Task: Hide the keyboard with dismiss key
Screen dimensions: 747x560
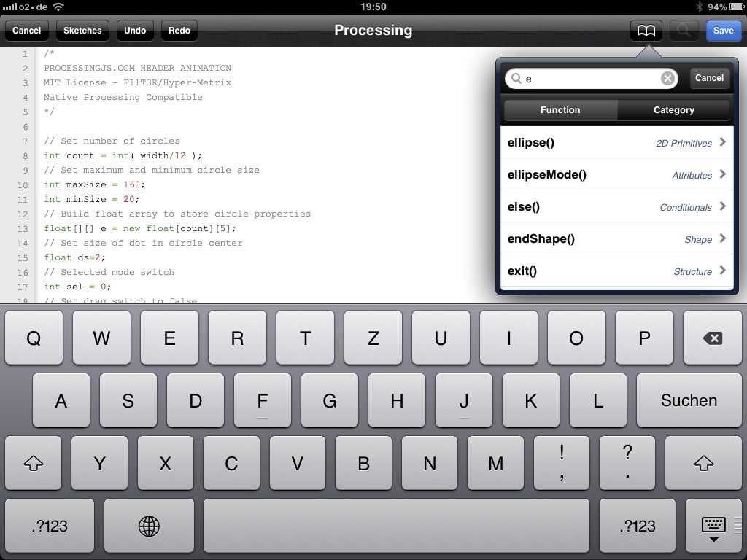Action: tap(713, 526)
